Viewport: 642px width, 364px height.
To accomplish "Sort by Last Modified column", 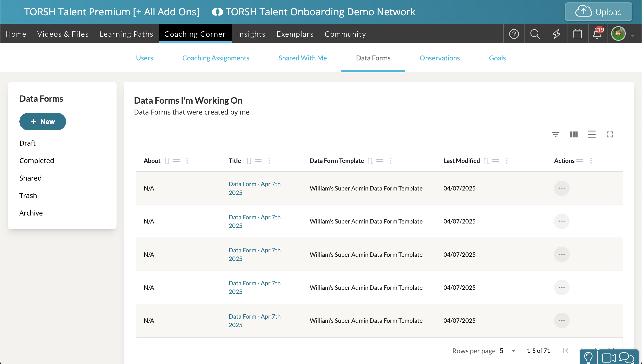I will pos(486,161).
